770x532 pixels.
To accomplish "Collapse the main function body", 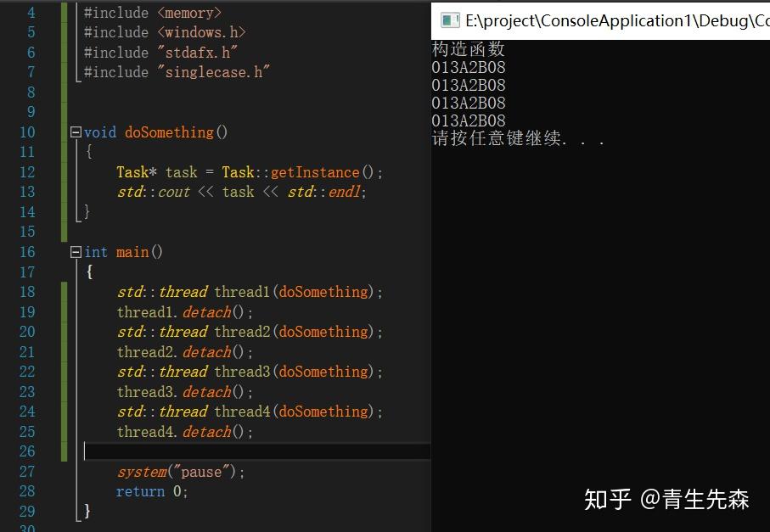I will [75, 252].
